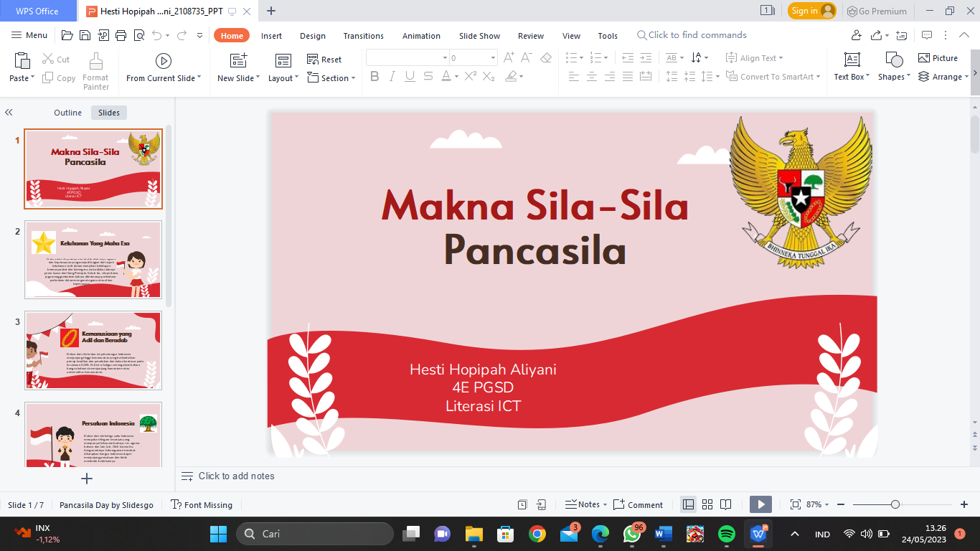The image size is (980, 551).
Task: Open Reading View from status bar
Action: [x=726, y=504]
